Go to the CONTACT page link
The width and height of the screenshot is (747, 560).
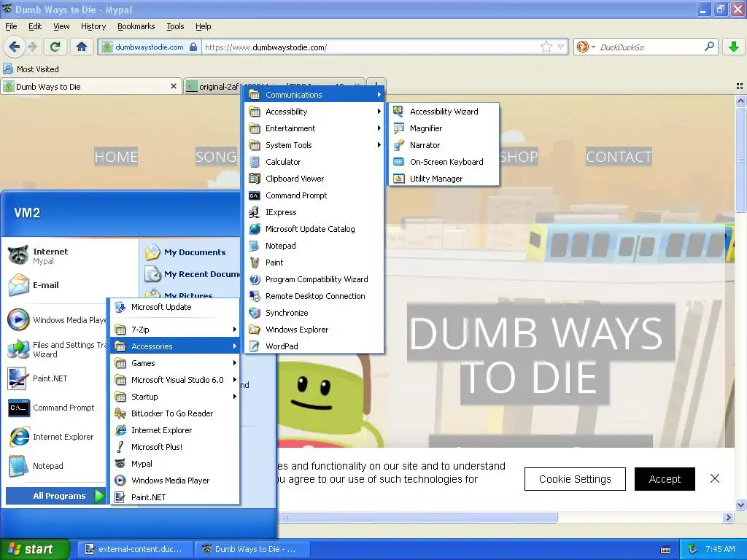pos(619,157)
